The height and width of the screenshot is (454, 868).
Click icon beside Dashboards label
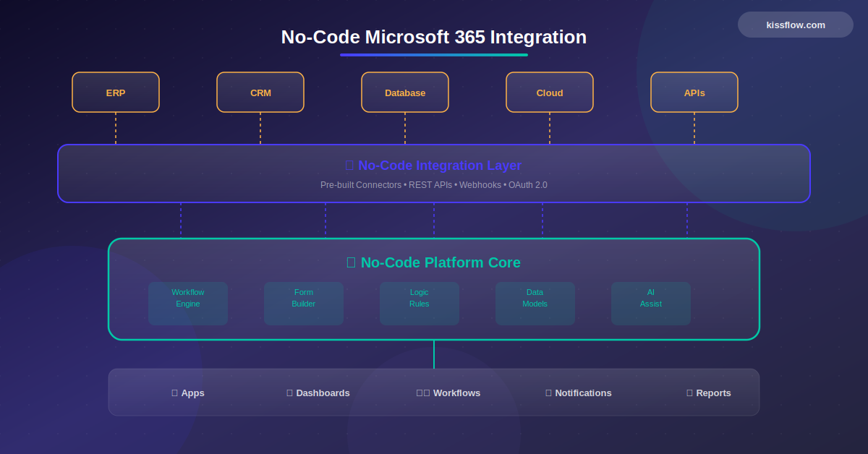pos(289,393)
